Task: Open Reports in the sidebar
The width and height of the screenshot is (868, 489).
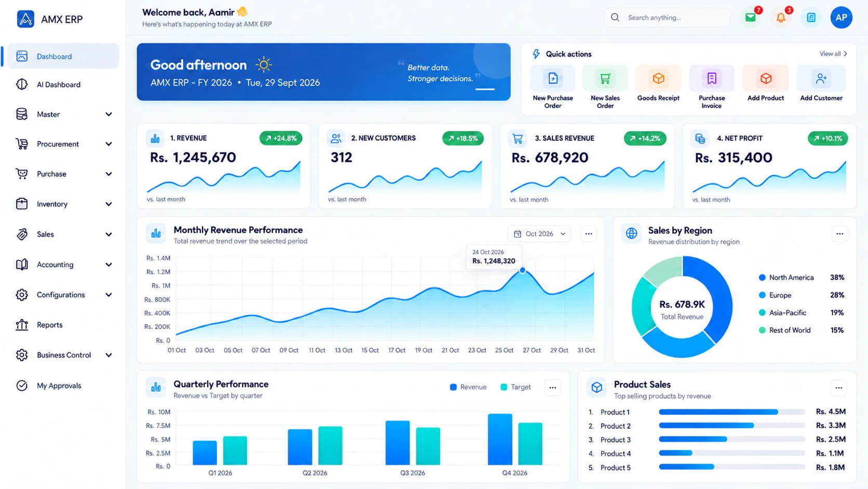Action: 62,325
